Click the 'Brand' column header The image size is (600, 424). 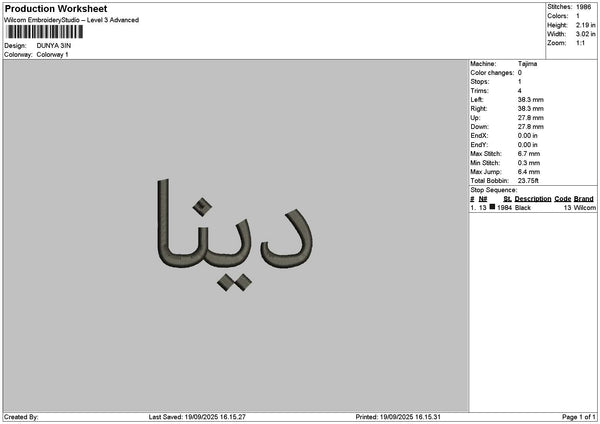tap(584, 199)
